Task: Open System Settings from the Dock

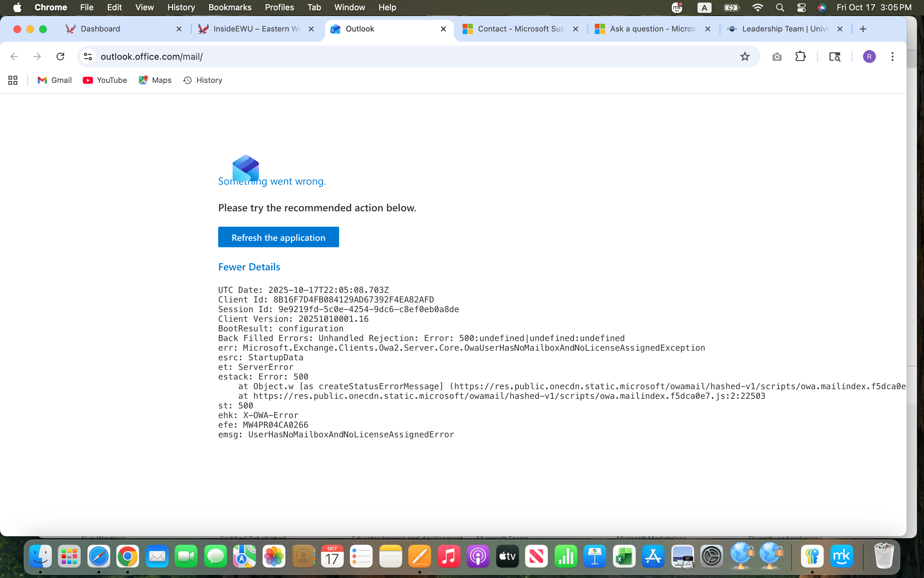Action: [712, 556]
